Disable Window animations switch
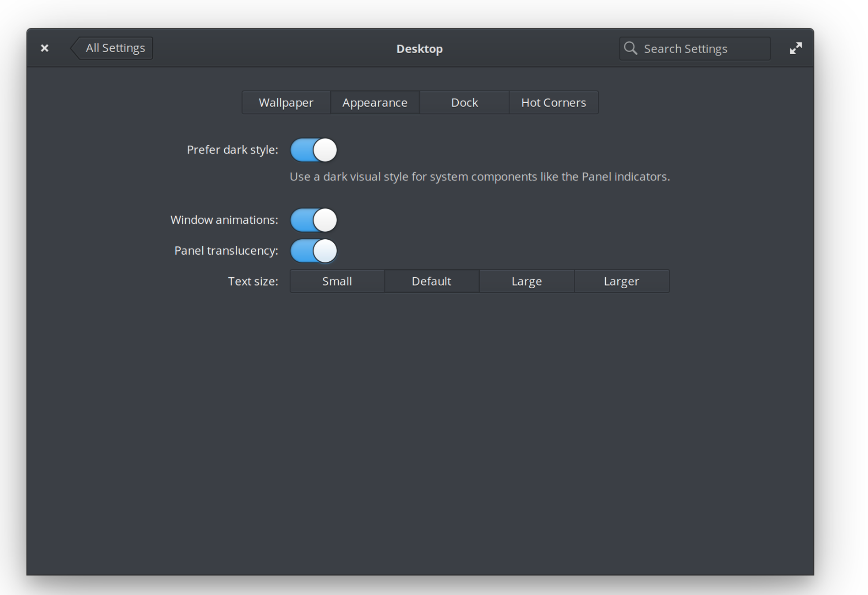The height and width of the screenshot is (595, 868). coord(313,220)
